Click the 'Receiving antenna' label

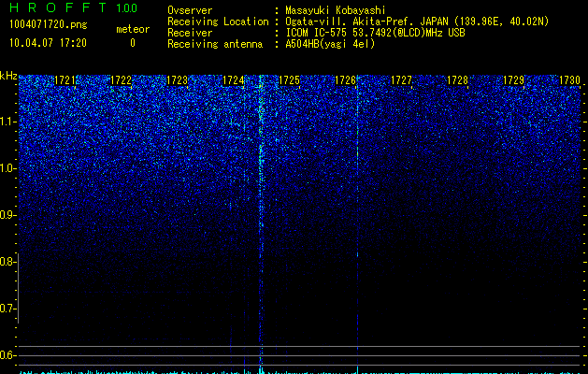point(215,44)
